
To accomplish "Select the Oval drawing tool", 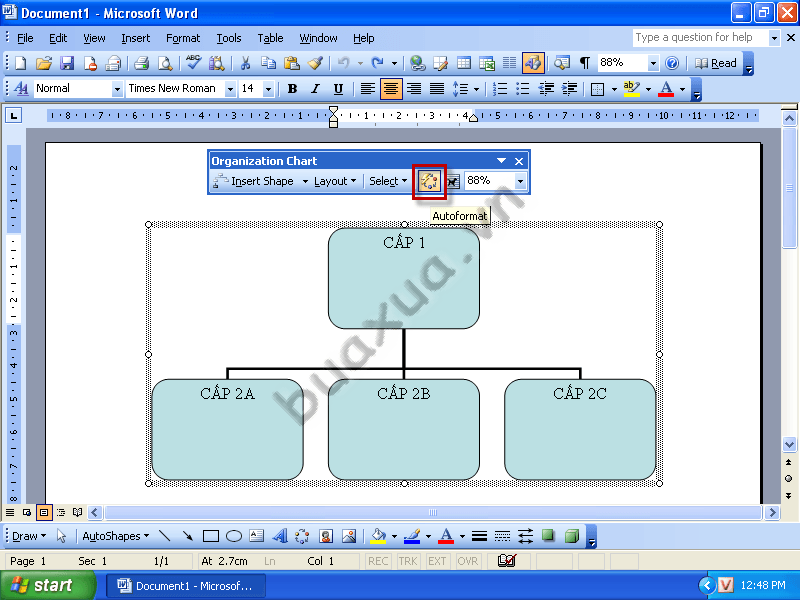I will pos(234,536).
